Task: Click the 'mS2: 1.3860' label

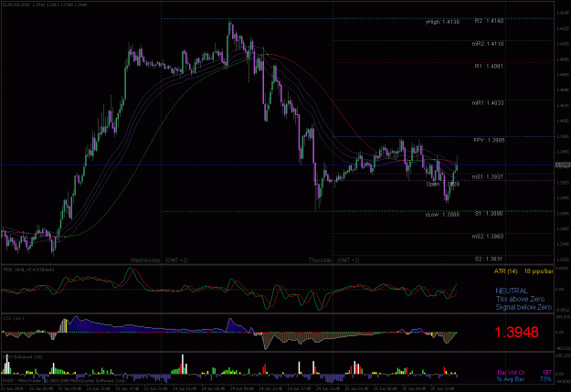Action: click(488, 237)
